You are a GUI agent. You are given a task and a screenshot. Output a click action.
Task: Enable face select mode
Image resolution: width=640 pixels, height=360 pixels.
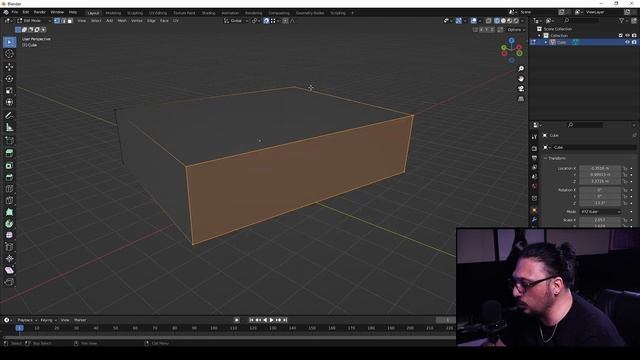pyautogui.click(x=70, y=20)
